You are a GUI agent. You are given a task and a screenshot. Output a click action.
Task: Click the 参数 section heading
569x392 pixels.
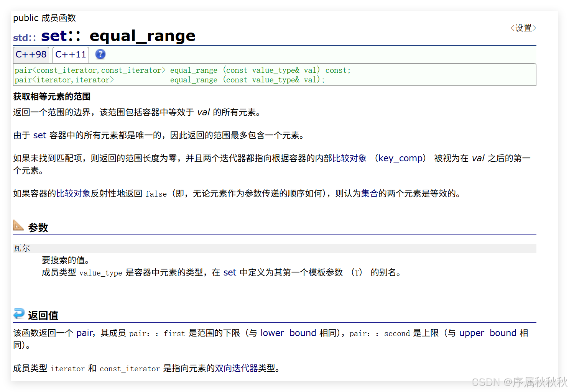(38, 228)
